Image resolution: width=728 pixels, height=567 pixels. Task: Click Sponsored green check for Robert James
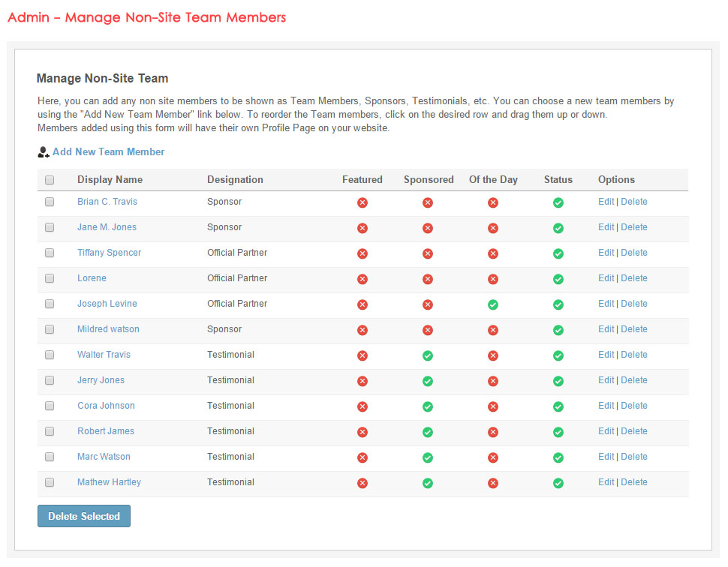(x=428, y=432)
